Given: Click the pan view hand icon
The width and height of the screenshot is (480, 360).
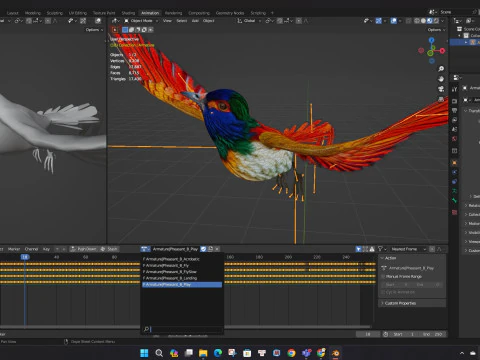Looking at the screenshot, I should click(x=441, y=79).
